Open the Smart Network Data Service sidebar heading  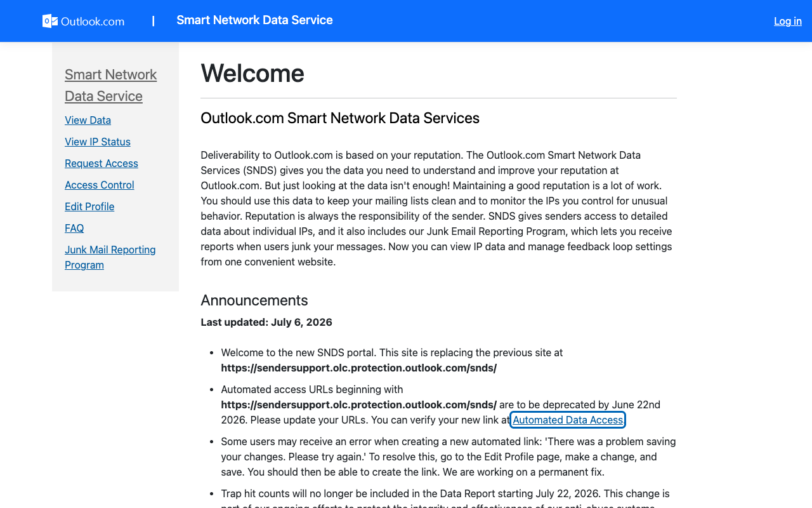(x=110, y=85)
